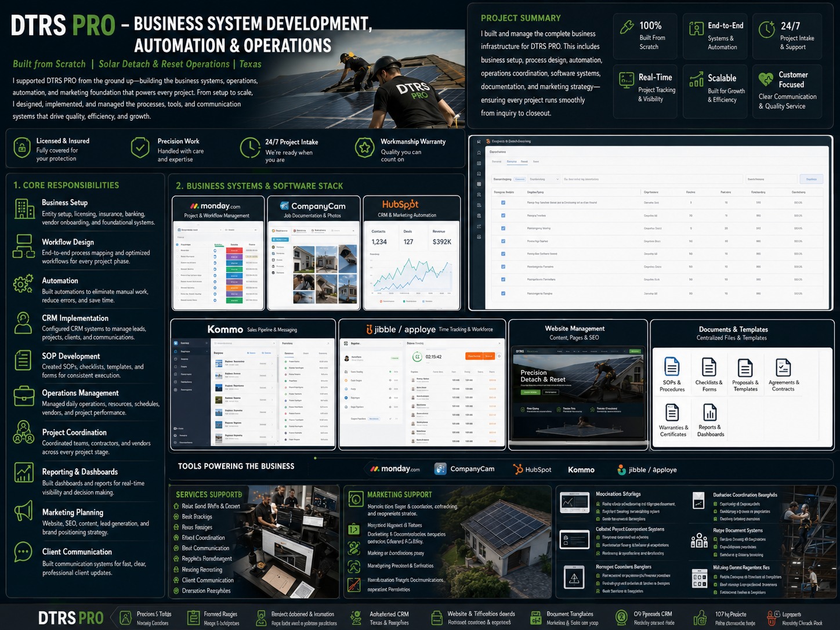The width and height of the screenshot is (840, 630).
Task: Toggle third-row checkbox in the dashboard table
Action: 503,228
